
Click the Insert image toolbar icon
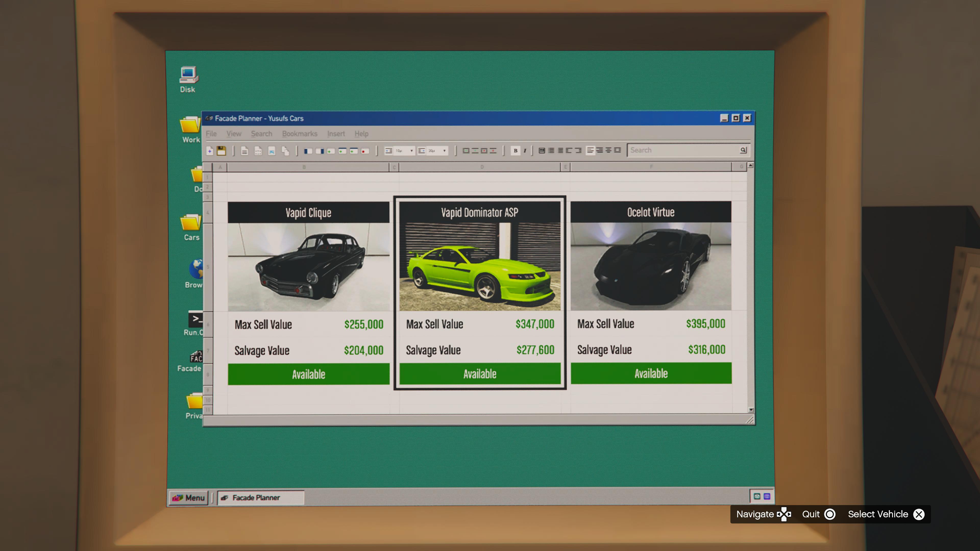[x=272, y=151]
